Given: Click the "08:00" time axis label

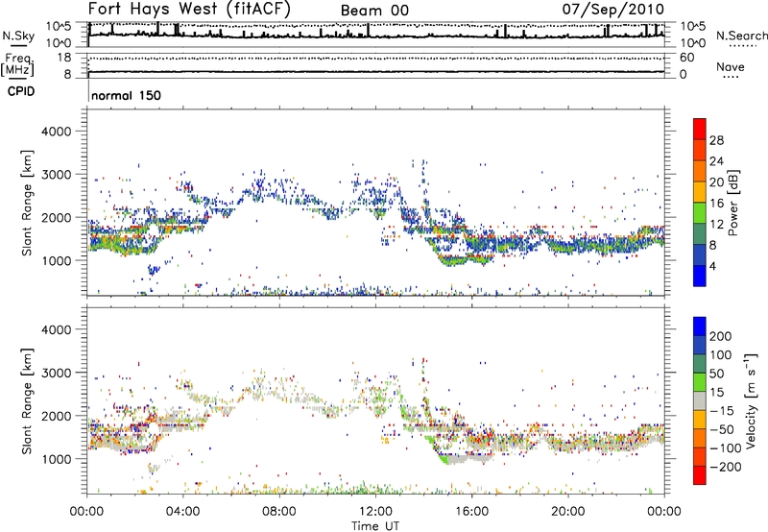Looking at the screenshot, I should coord(279,512).
